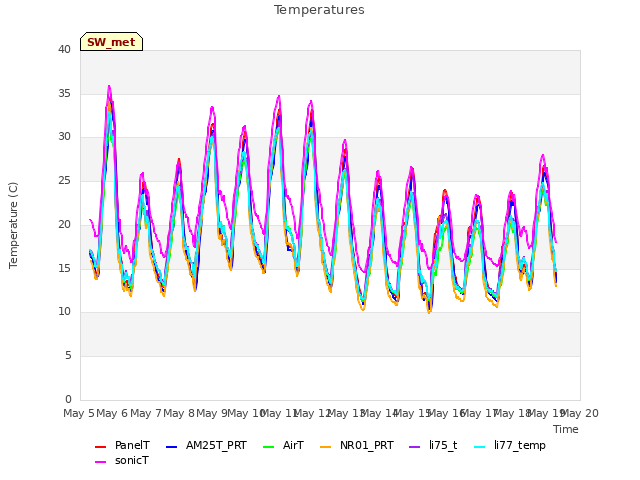
Task: Click the 10 y-axis tick label
Action: 64,312
